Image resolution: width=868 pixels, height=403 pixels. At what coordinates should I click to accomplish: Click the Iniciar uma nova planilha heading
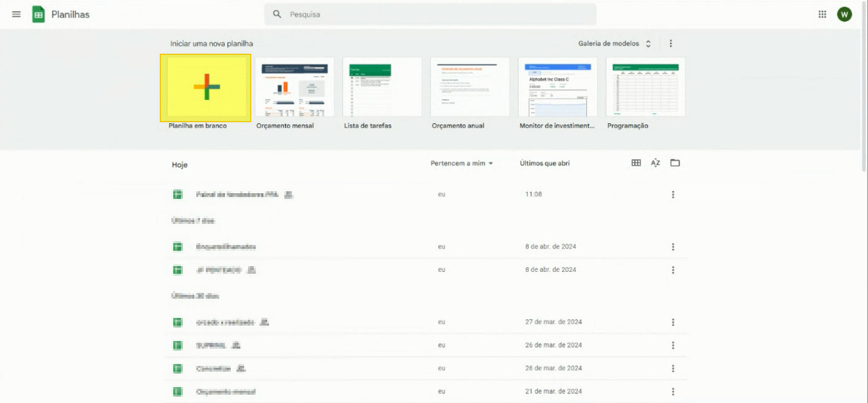point(212,43)
